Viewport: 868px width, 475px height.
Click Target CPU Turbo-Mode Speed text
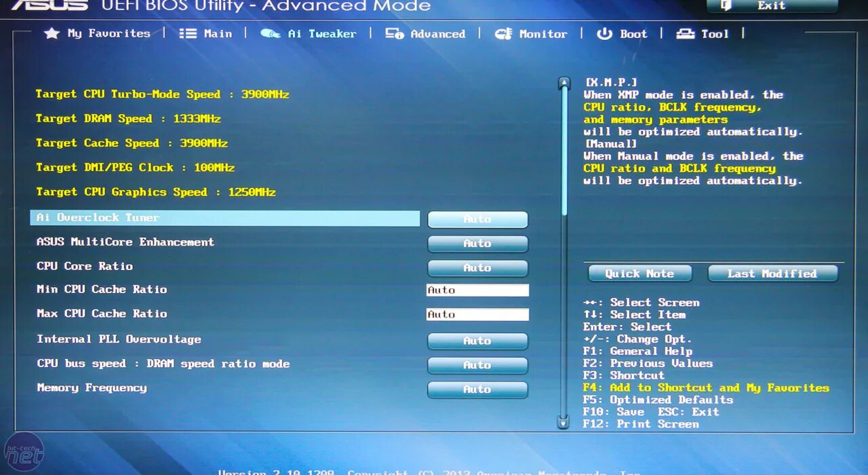163,94
